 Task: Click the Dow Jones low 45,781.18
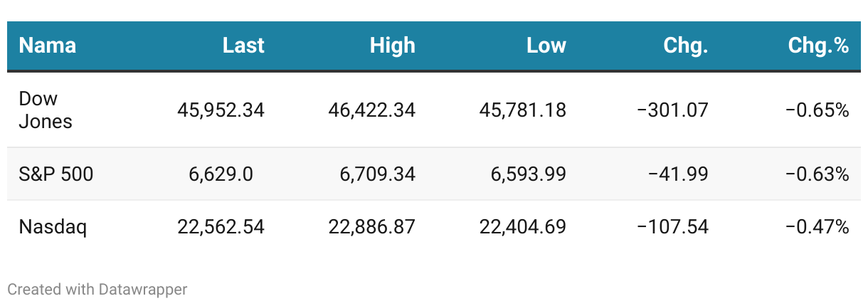coord(523,110)
